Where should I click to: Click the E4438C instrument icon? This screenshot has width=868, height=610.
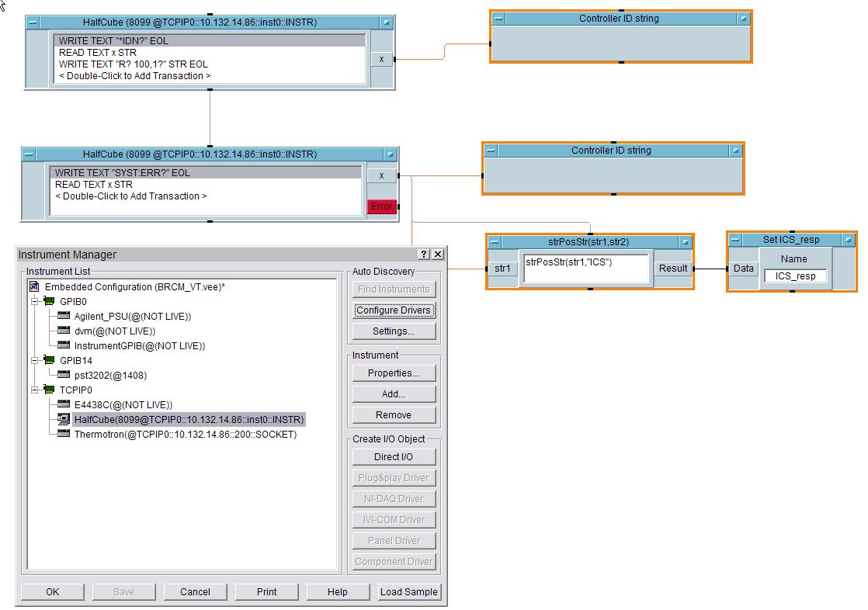[64, 404]
